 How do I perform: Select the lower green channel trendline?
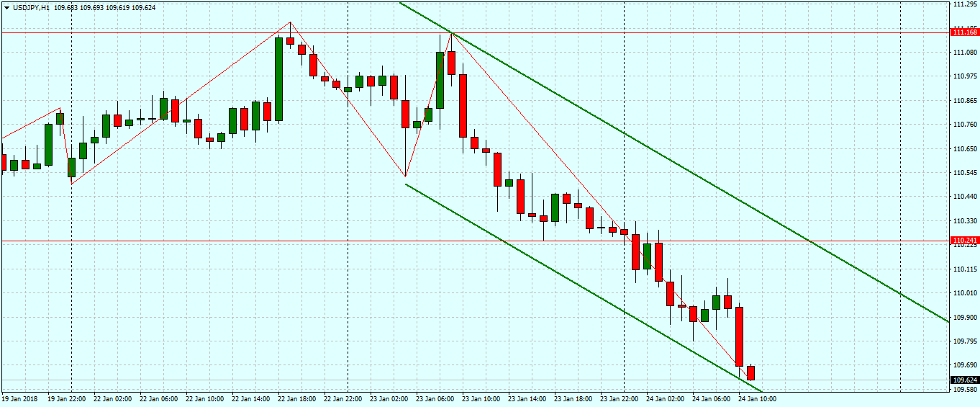pyautogui.click(x=576, y=284)
